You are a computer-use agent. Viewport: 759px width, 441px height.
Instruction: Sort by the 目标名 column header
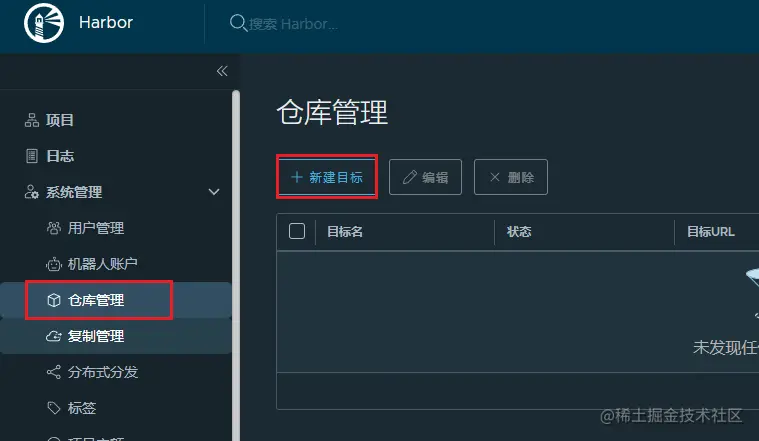click(345, 232)
